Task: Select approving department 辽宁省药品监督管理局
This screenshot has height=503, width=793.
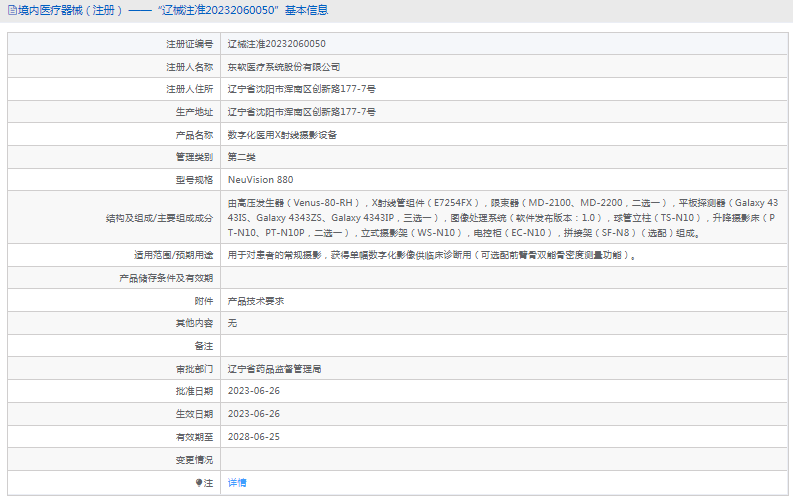Action: pyautogui.click(x=274, y=369)
